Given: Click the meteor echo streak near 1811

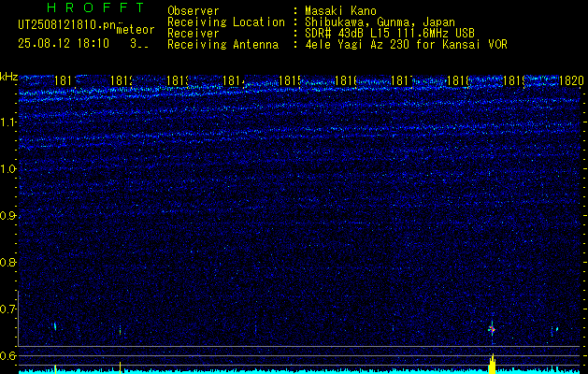Looking at the screenshot, I should (x=55, y=326).
